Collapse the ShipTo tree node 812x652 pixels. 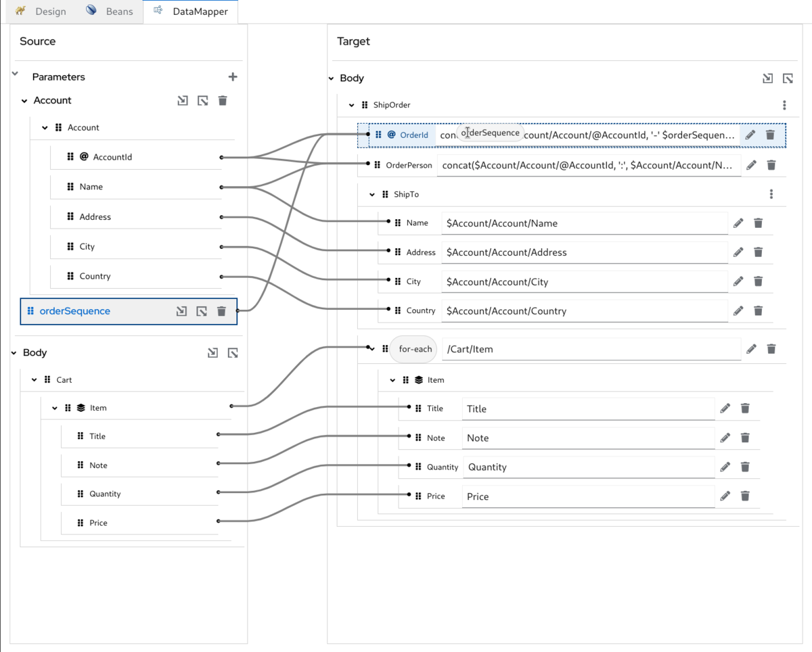click(371, 194)
